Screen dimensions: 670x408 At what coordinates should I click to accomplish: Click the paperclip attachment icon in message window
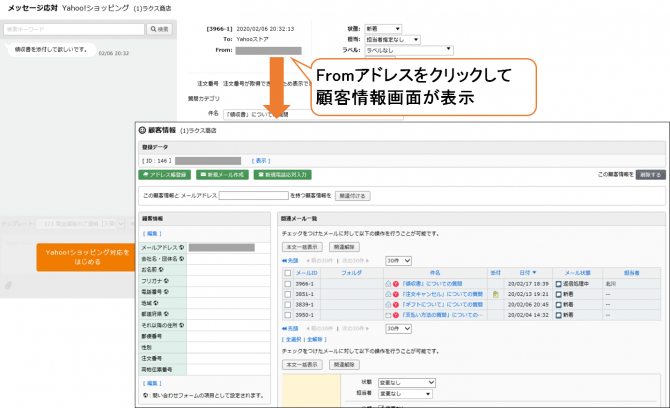(8, 285)
